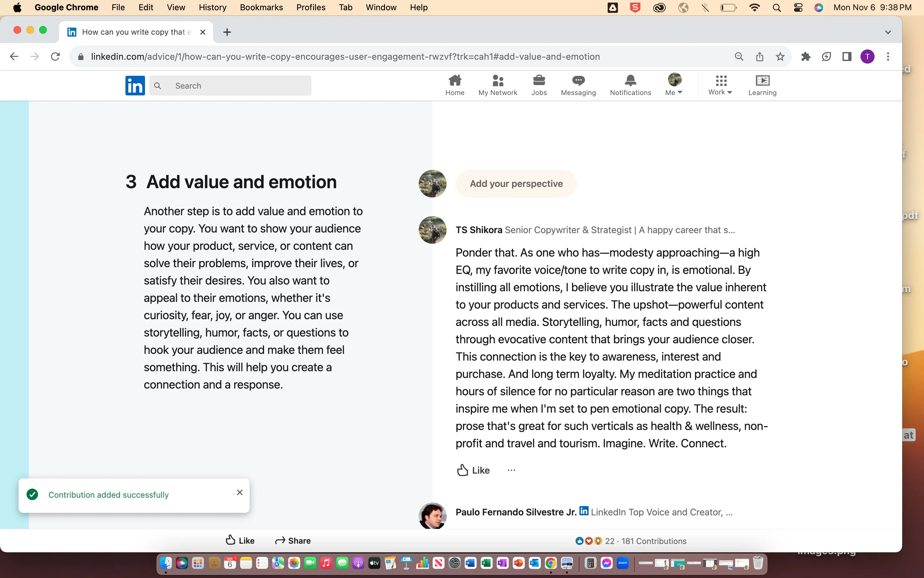Open Control Center in menu bar
924x578 pixels.
tap(798, 8)
